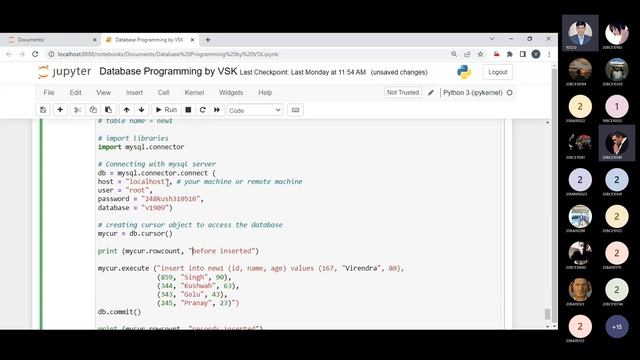
Task: Click the Jupyter logo
Action: click(64, 72)
